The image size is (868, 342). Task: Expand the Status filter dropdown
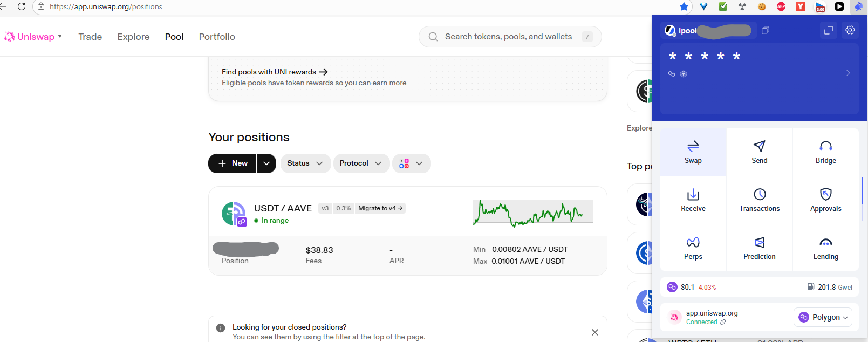click(305, 163)
